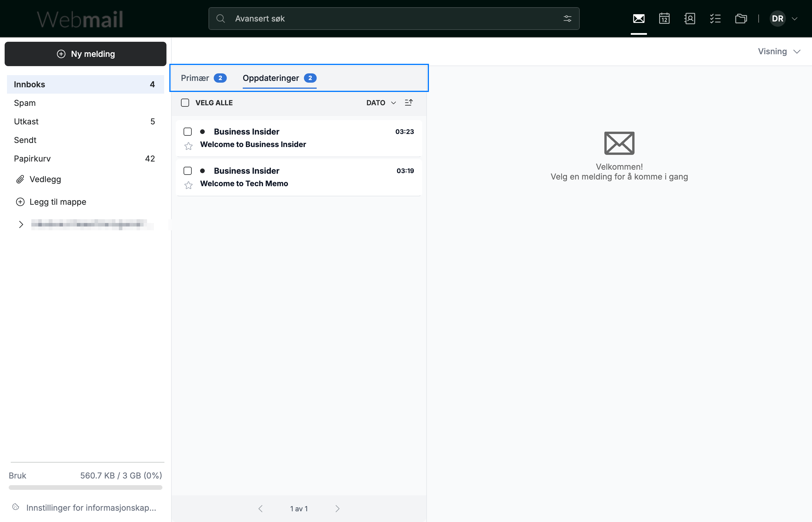This screenshot has width=812, height=522.
Task: Expand the blurred account folder tree
Action: point(21,224)
